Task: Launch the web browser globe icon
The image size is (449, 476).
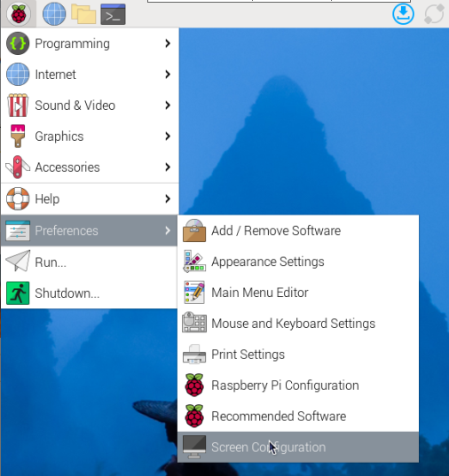Action: [54, 14]
